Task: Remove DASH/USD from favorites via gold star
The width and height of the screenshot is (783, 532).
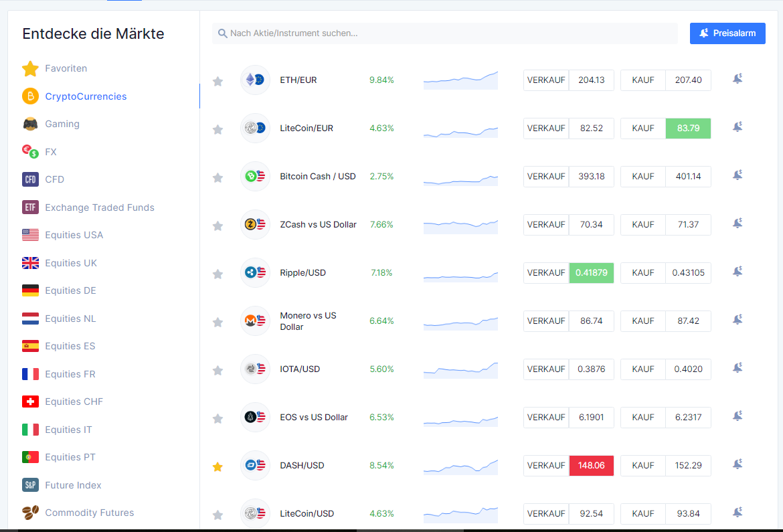Action: coord(217,466)
